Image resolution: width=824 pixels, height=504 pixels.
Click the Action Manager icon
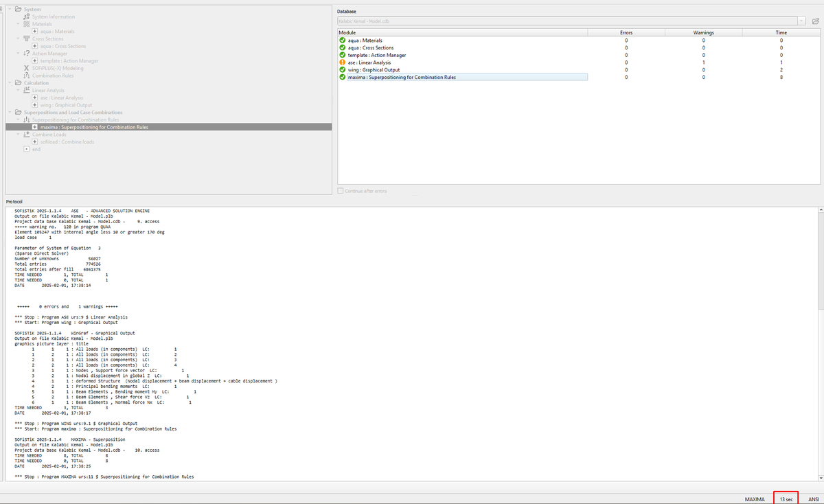click(27, 54)
